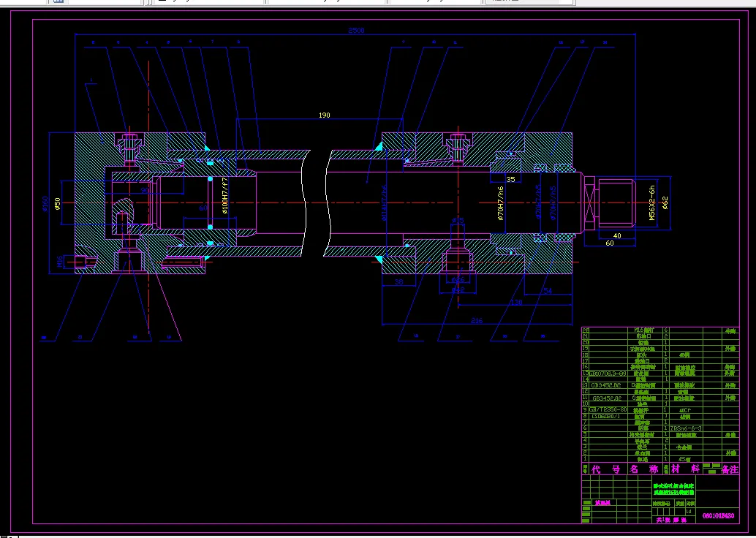Image resolution: width=756 pixels, height=538 pixels.
Task: Pick the ø42 port diameter dimension
Action: (x=458, y=289)
